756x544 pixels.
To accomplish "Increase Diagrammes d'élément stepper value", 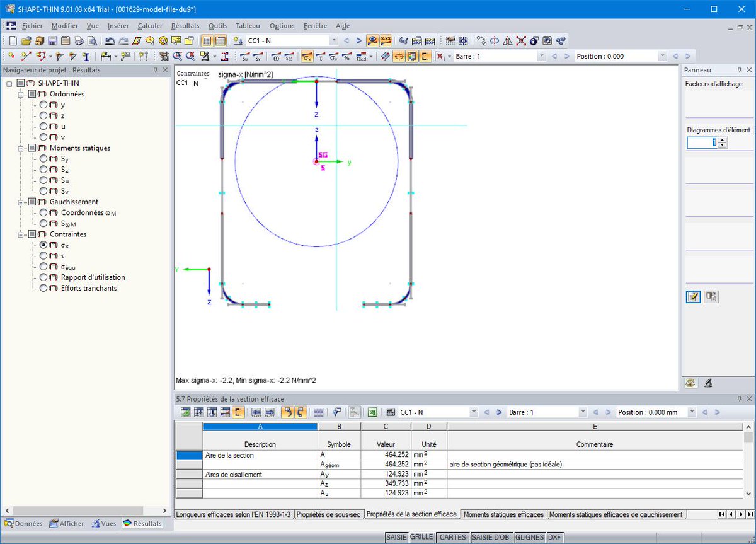I will pos(723,140).
